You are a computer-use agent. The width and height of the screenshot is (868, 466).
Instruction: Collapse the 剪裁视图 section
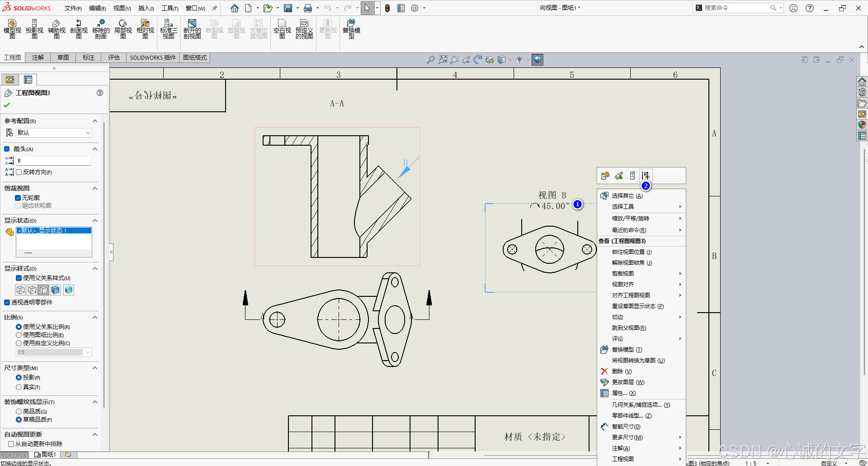[95, 188]
